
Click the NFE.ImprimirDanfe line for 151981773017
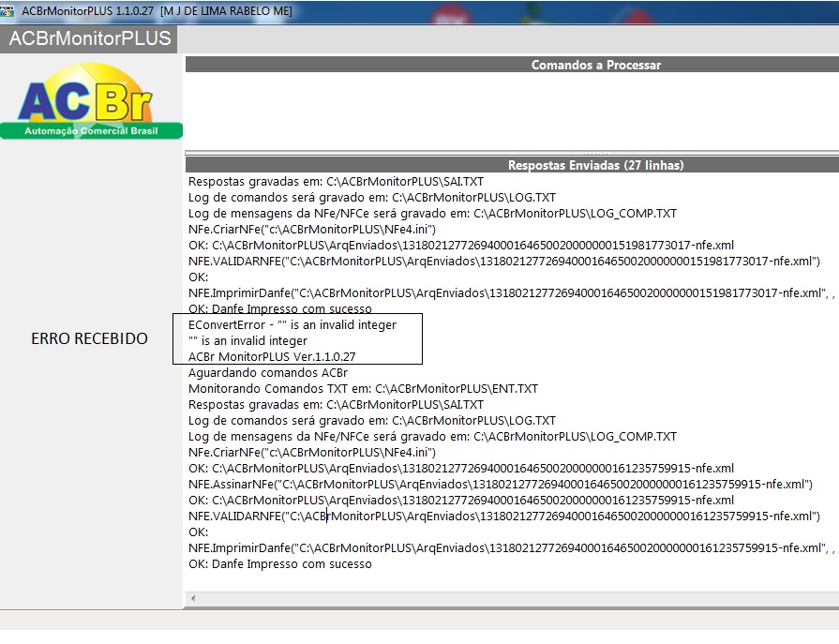click(x=511, y=293)
